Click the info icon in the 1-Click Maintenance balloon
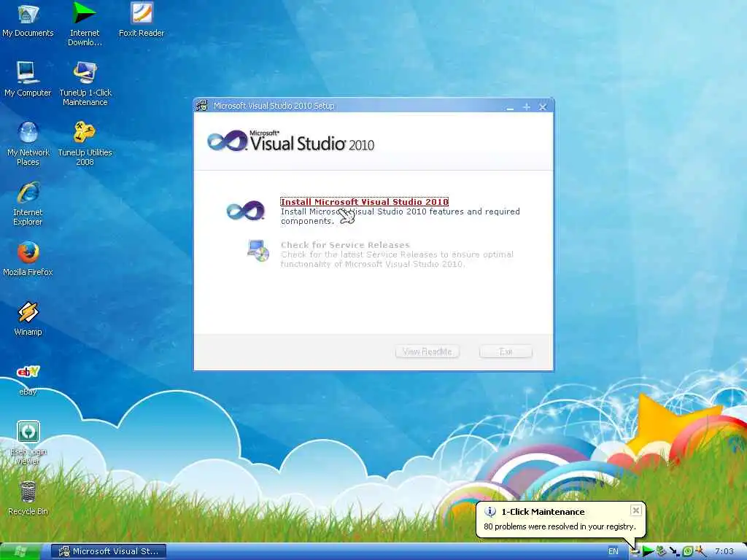The width and height of the screenshot is (747, 560). 490,512
